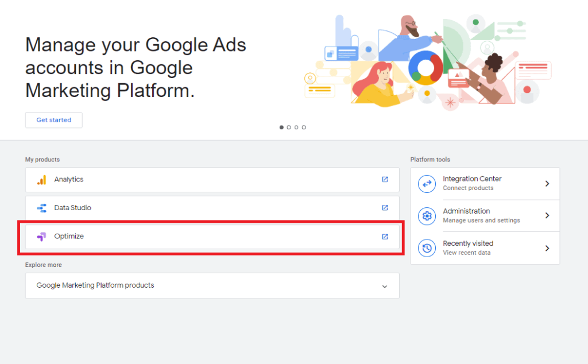This screenshot has height=364, width=588.
Task: Select the fourth carousel dot
Action: click(304, 127)
